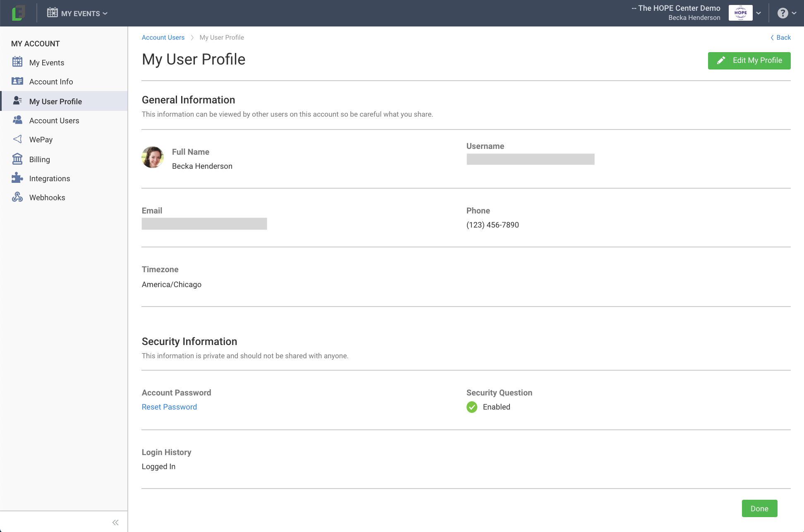
Task: Click the Back link at top right
Action: pos(780,37)
